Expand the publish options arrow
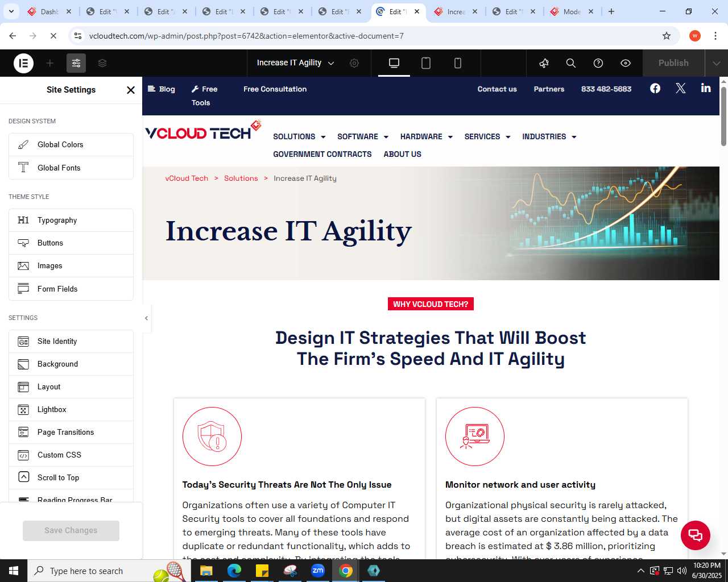 coord(717,63)
